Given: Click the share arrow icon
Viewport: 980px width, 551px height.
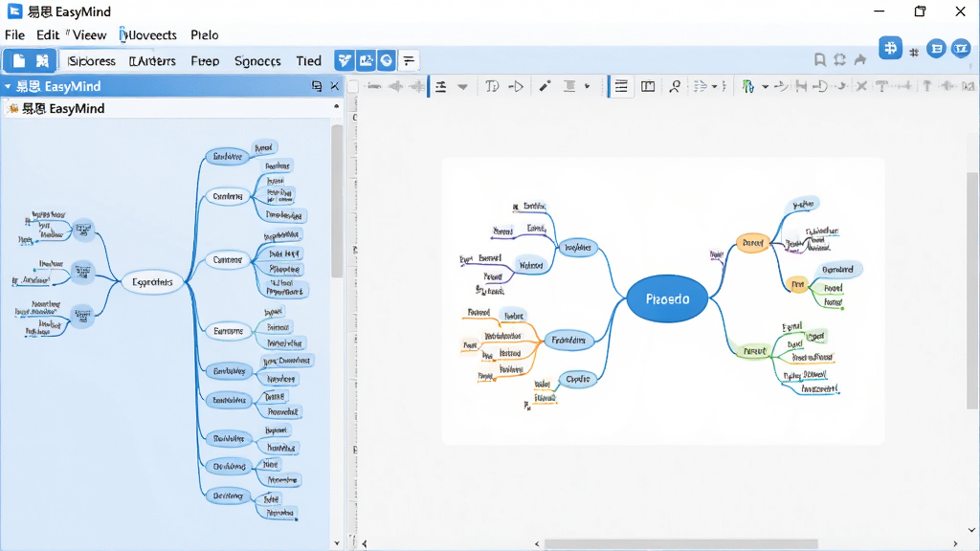Looking at the screenshot, I should [x=860, y=59].
